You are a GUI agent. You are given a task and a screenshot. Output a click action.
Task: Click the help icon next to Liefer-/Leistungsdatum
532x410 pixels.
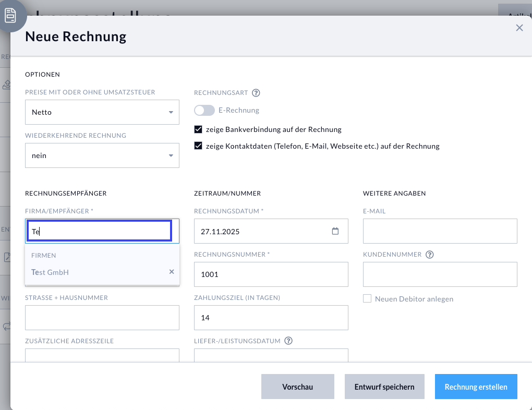[288, 341]
